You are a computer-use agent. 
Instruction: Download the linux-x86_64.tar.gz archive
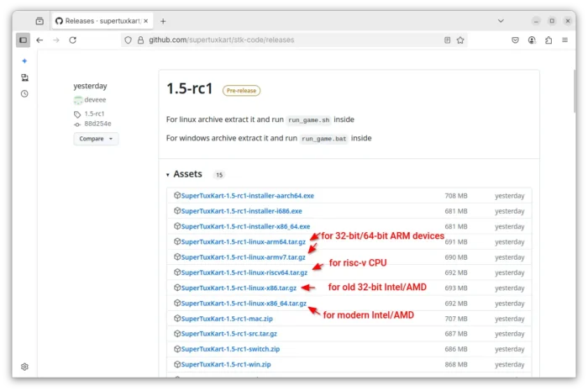[244, 304]
